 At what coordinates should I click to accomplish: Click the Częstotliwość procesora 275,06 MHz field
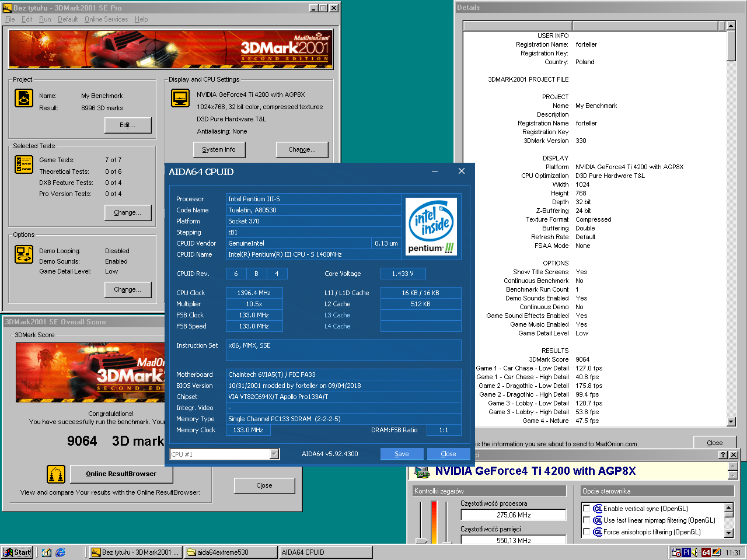coord(514,515)
